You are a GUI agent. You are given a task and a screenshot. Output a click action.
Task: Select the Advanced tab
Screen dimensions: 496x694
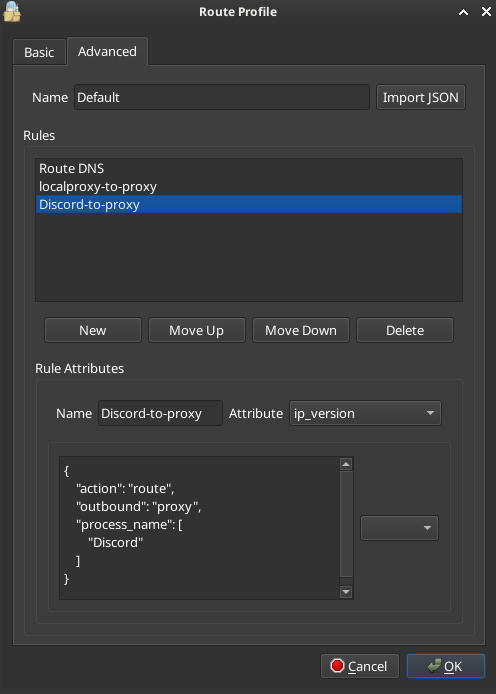(107, 51)
